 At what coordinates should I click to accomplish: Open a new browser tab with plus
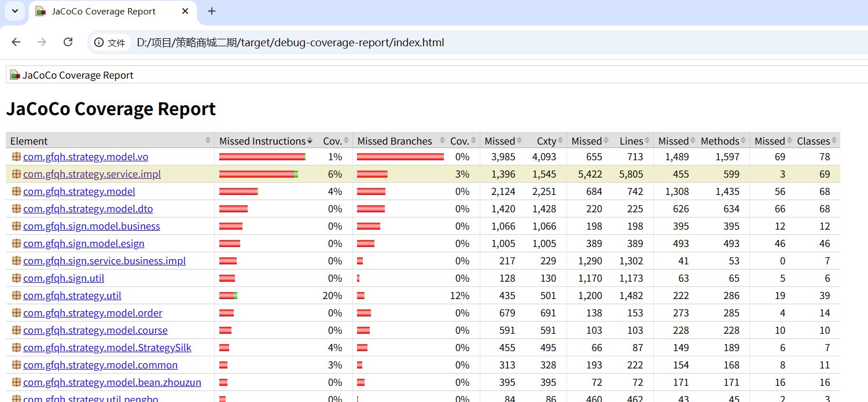[212, 11]
